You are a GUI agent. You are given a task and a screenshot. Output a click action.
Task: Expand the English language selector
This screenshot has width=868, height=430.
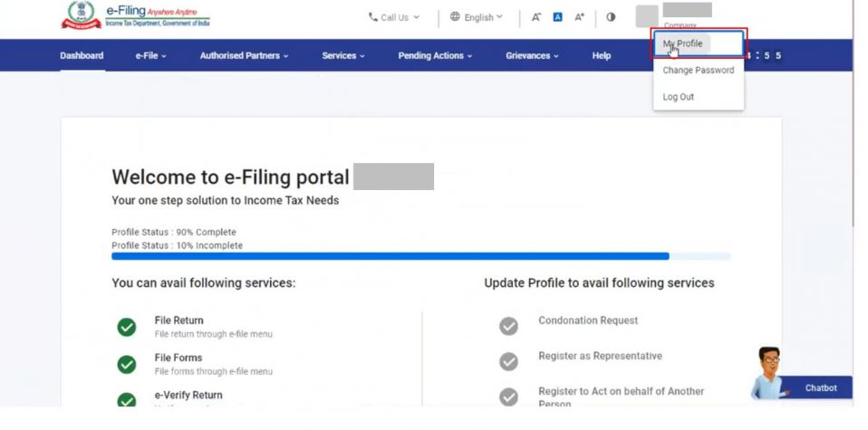point(477,17)
